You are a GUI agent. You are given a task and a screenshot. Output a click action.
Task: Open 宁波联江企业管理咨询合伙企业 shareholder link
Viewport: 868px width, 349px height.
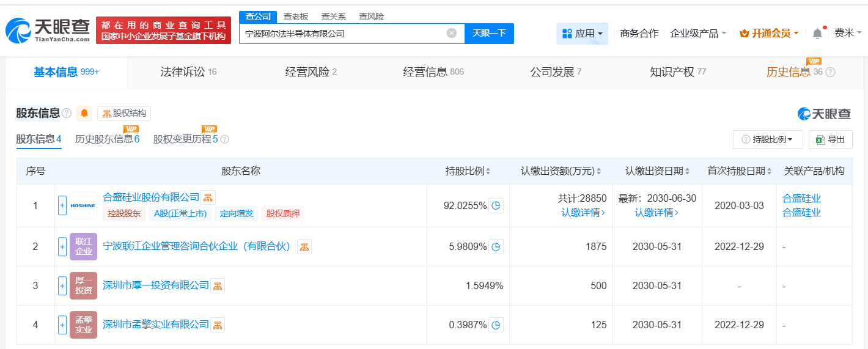pos(196,247)
